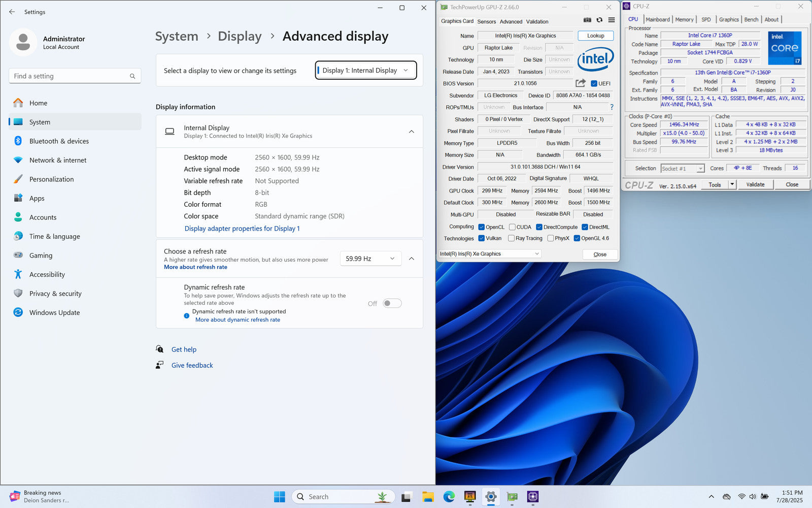Open the GPU-Z hamburger menu
This screenshot has width=812, height=508.
tap(612, 20)
